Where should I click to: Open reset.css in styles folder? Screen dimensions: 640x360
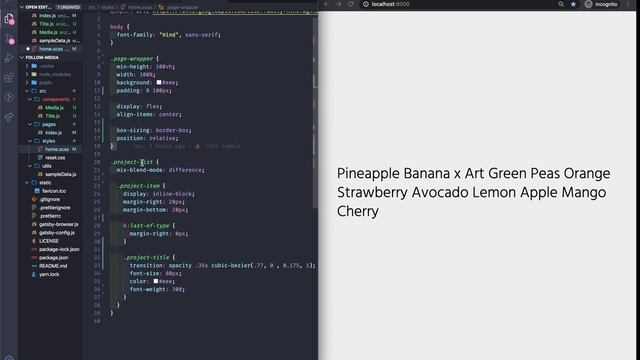pyautogui.click(x=55, y=158)
